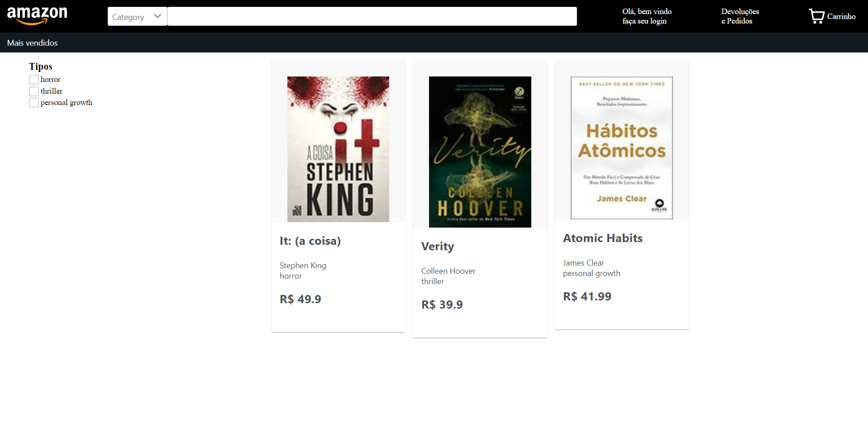Open the It: (a coisa) title
This screenshot has height=438, width=868.
click(x=310, y=241)
